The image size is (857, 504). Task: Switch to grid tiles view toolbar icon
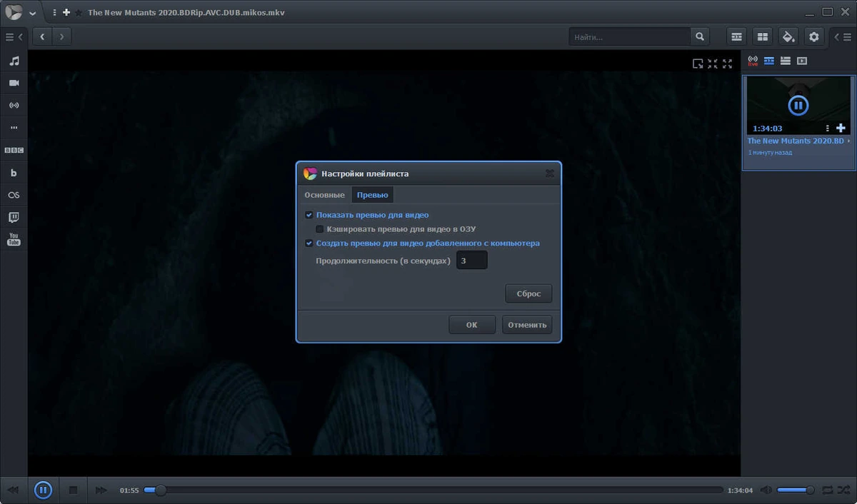pyautogui.click(x=763, y=36)
